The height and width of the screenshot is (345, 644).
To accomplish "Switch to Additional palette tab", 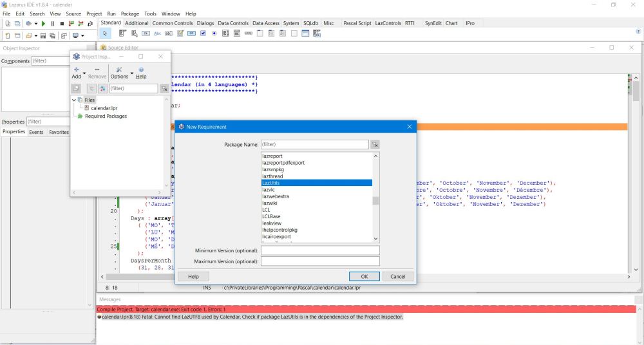I will (137, 23).
